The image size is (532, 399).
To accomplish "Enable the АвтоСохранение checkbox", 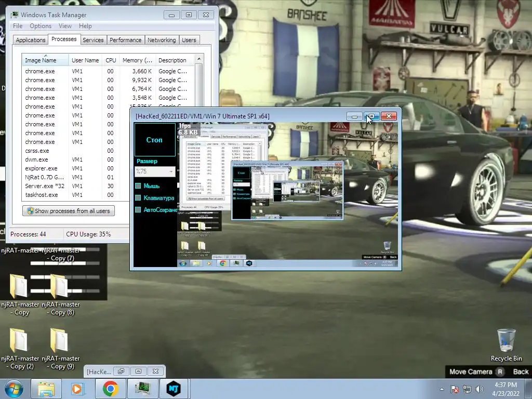I will point(138,210).
